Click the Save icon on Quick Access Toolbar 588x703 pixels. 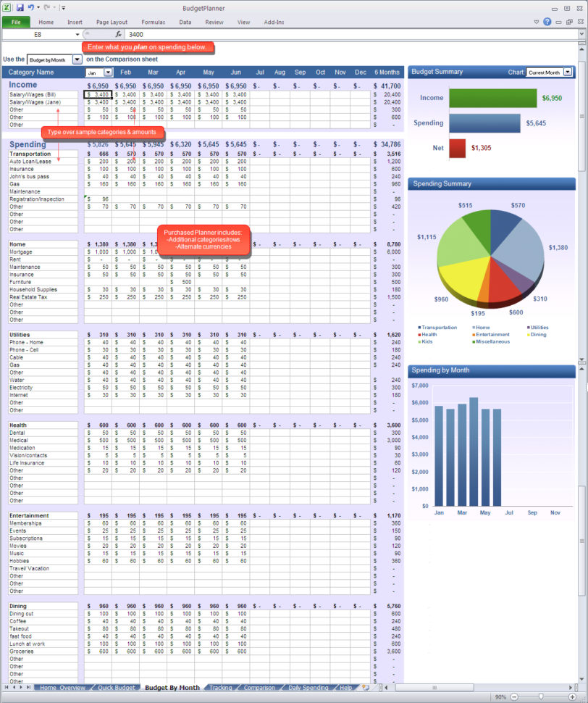pos(20,7)
